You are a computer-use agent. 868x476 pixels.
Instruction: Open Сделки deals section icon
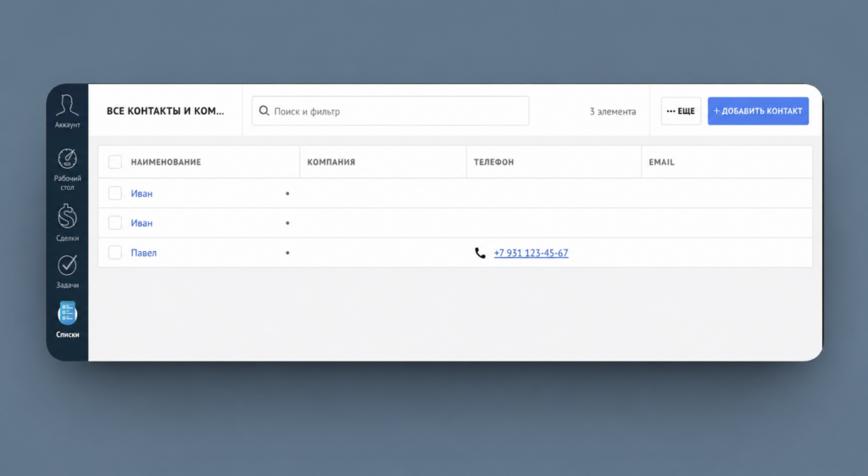click(x=67, y=216)
